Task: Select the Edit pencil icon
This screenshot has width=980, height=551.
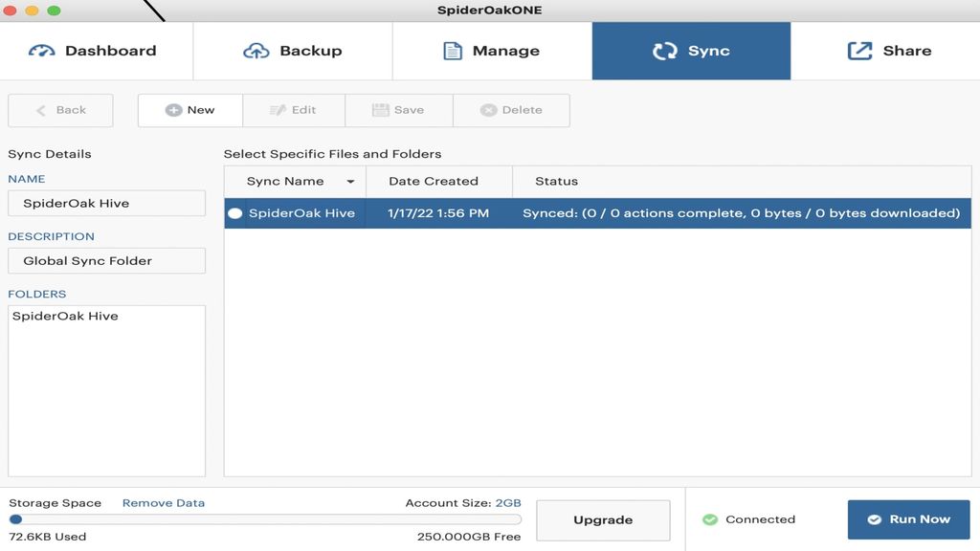Action: tap(276, 109)
